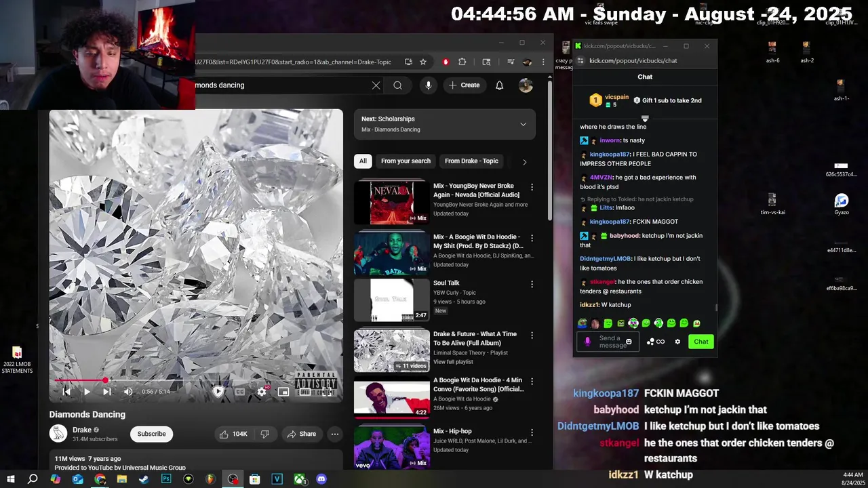
Task: Open YoungBoy Nevada mix thumbnail
Action: (391, 202)
